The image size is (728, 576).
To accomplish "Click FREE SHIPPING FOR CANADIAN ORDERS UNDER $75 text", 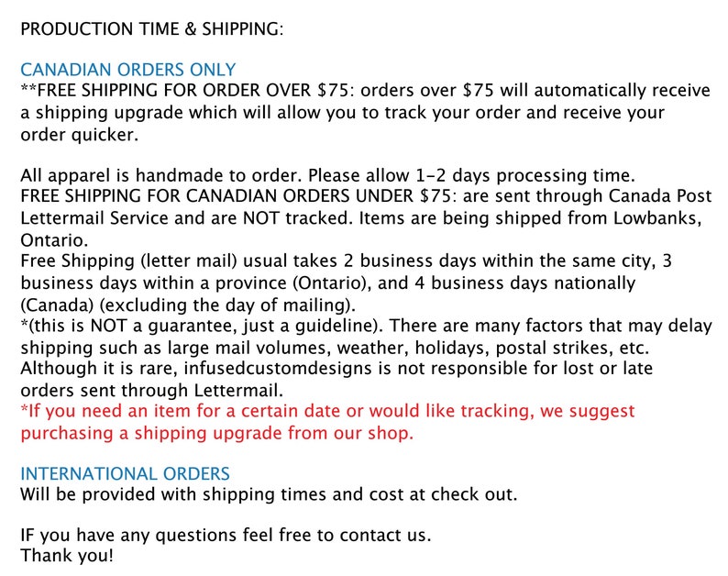I will click(x=236, y=196).
